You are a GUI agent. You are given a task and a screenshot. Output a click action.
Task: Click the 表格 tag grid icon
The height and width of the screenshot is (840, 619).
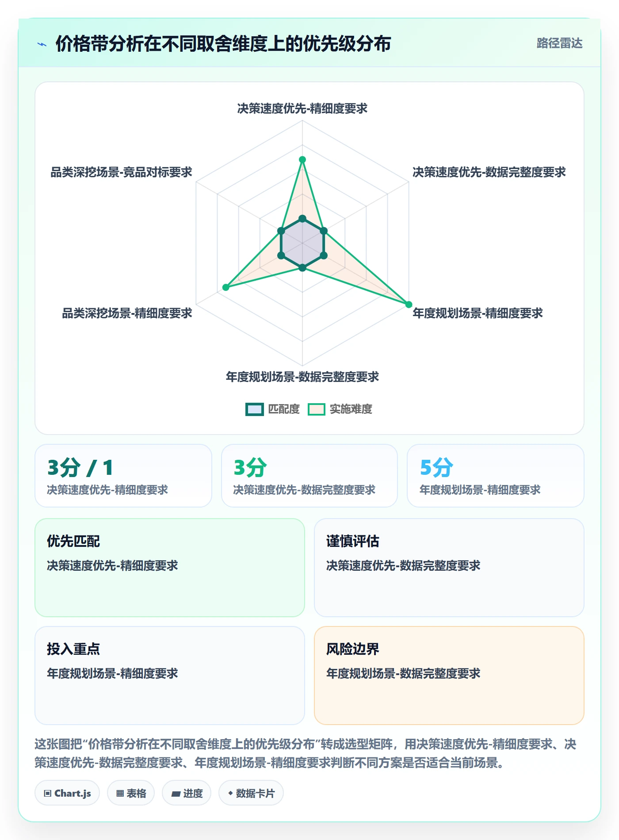point(120,794)
